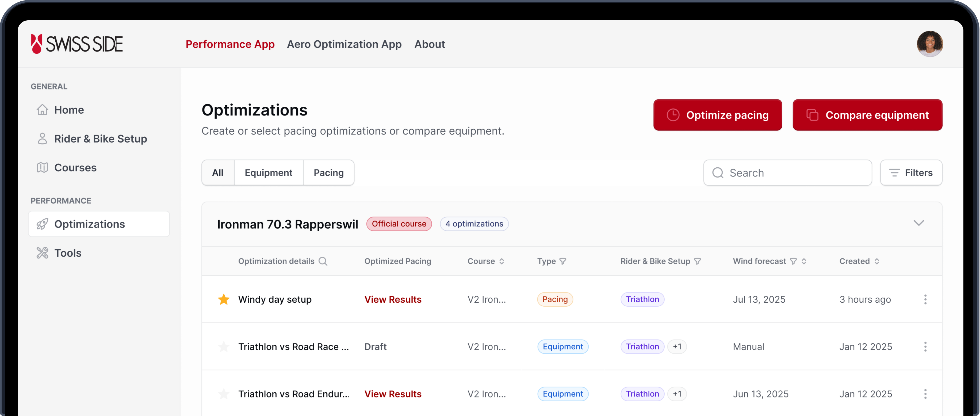Go to Home in sidebar
980x416 pixels.
tap(99, 110)
